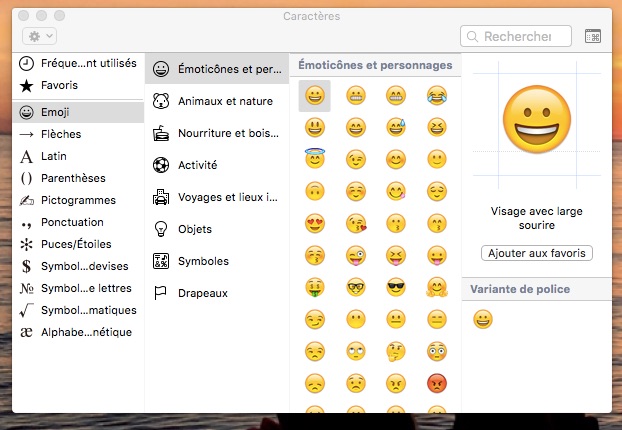Click Ajouter aux favoris button

pyautogui.click(x=537, y=253)
